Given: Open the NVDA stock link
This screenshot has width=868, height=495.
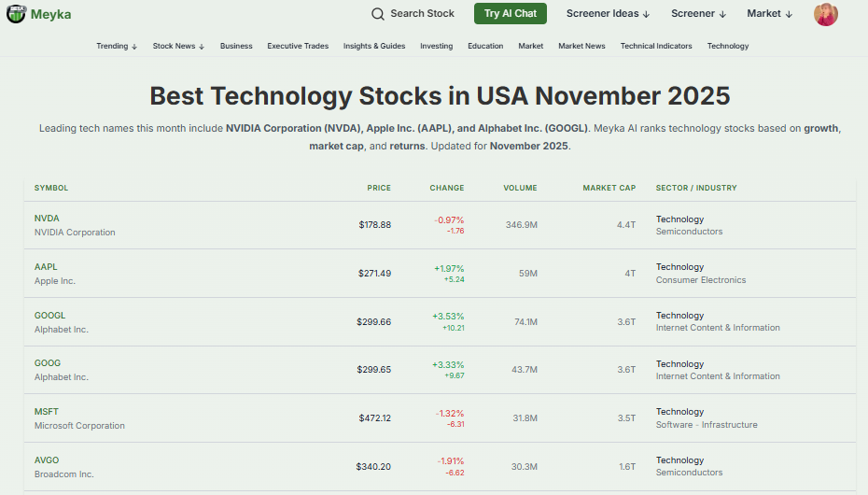Looking at the screenshot, I should (x=47, y=219).
